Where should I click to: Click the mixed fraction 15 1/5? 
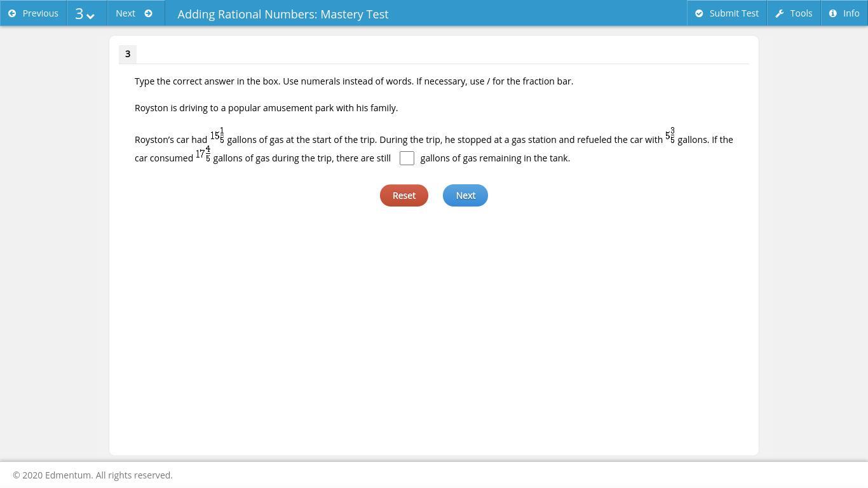[x=217, y=136]
